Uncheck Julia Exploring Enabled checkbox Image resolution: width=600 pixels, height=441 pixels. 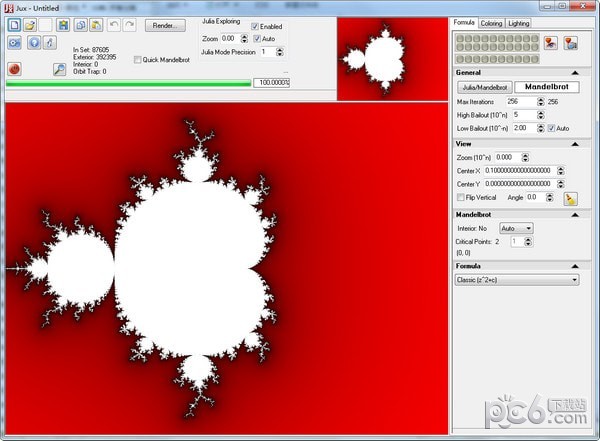(255, 26)
